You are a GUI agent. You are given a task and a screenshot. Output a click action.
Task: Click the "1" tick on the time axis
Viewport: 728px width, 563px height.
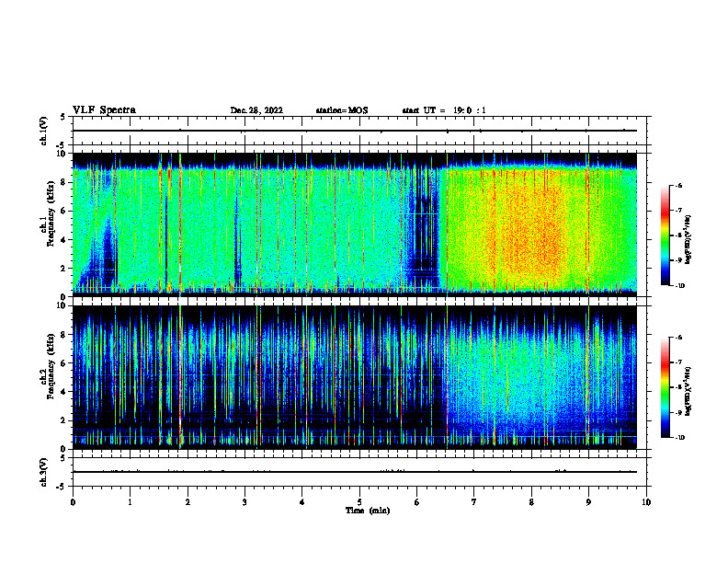pos(130,502)
